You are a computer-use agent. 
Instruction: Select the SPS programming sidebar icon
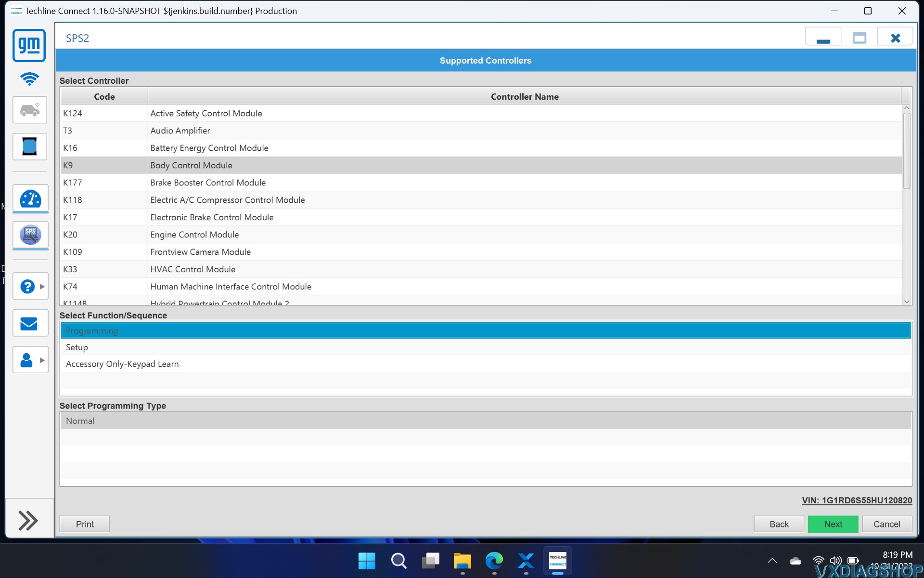click(30, 235)
